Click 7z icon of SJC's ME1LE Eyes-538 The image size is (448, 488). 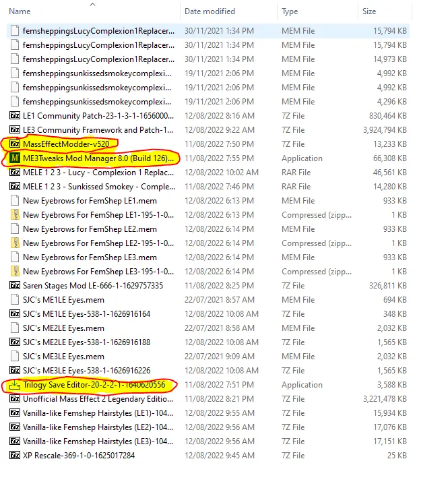(15, 314)
